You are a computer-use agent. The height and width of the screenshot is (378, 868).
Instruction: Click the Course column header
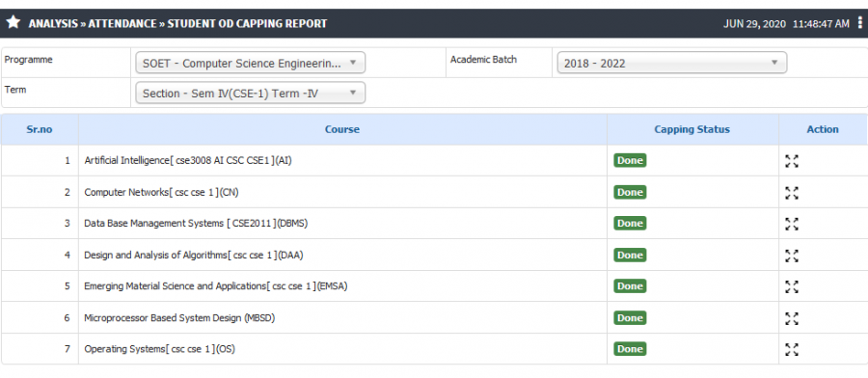click(x=342, y=129)
